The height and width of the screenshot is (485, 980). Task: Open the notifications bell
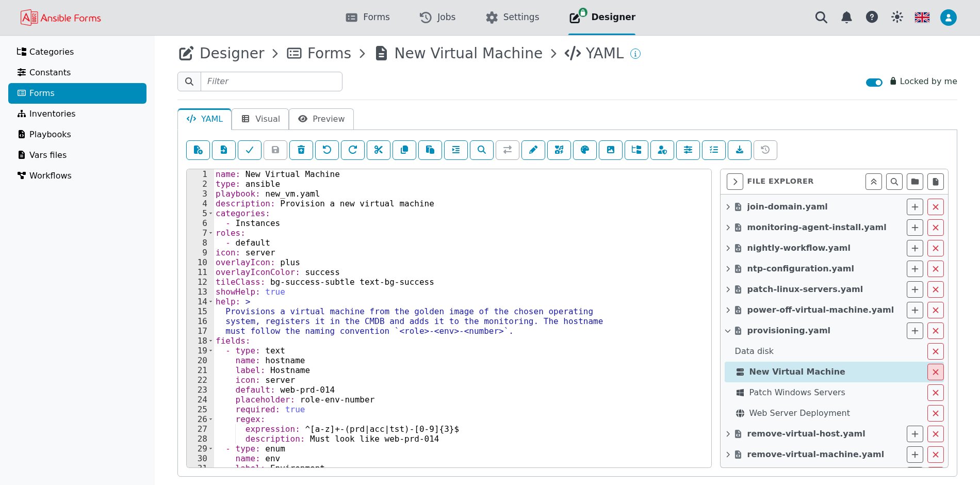coord(846,18)
